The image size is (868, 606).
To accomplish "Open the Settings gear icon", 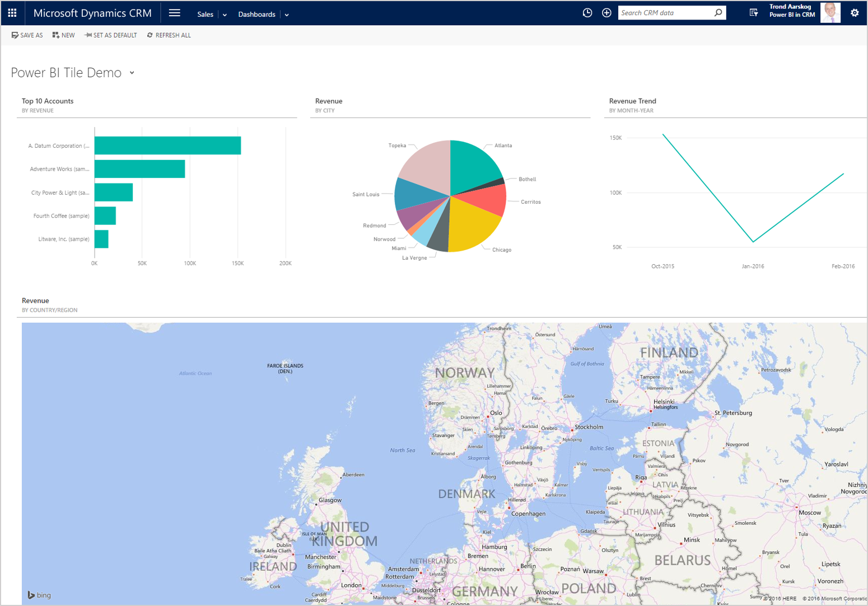I will [x=854, y=12].
